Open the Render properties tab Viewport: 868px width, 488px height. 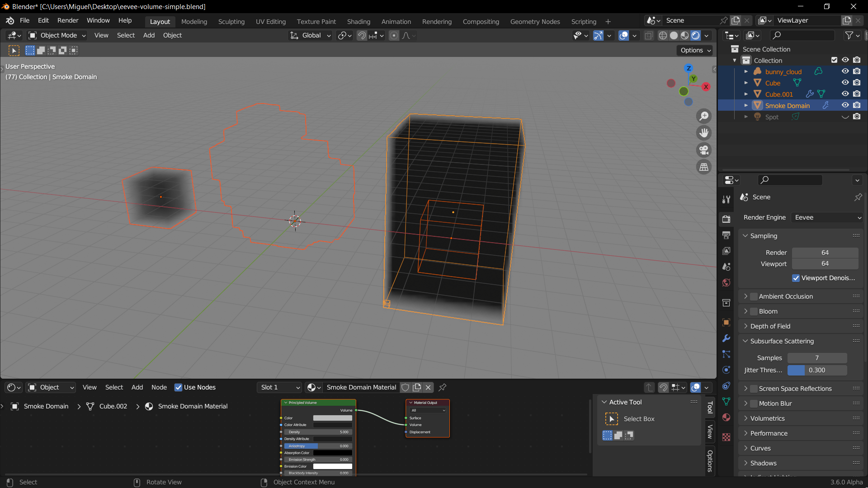726,219
